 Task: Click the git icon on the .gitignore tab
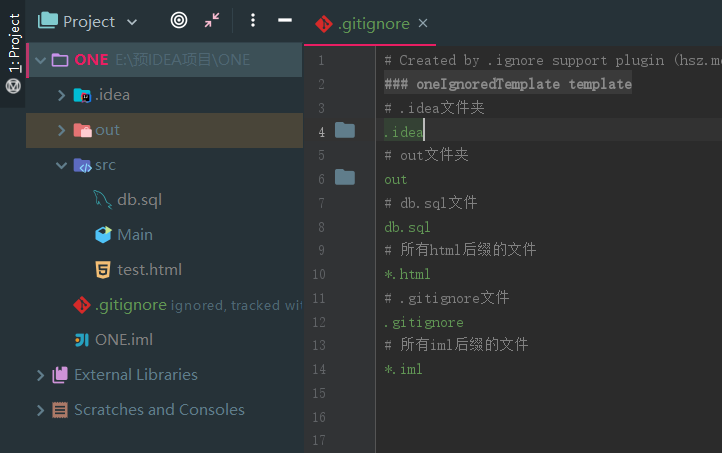click(324, 24)
